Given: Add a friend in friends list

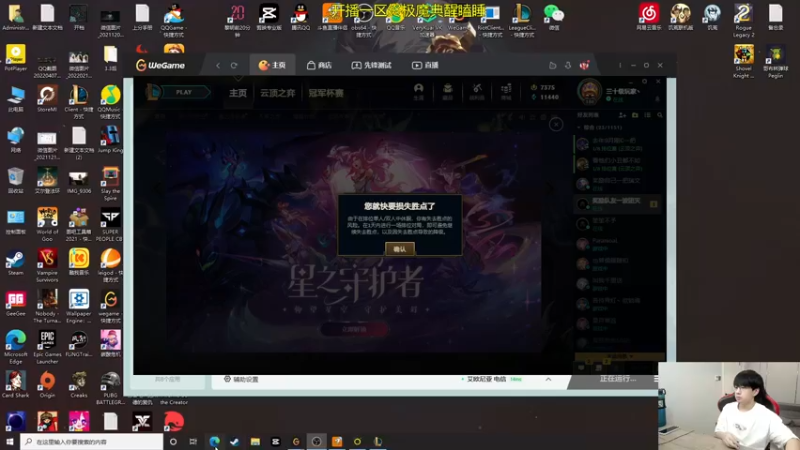Looking at the screenshot, I should point(622,115).
